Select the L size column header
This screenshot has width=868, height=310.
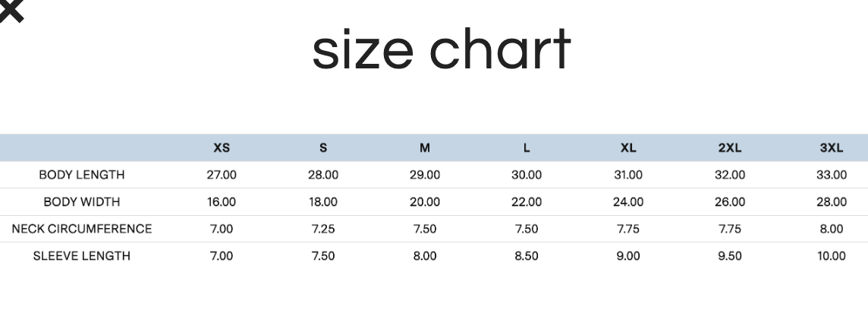[x=527, y=148]
